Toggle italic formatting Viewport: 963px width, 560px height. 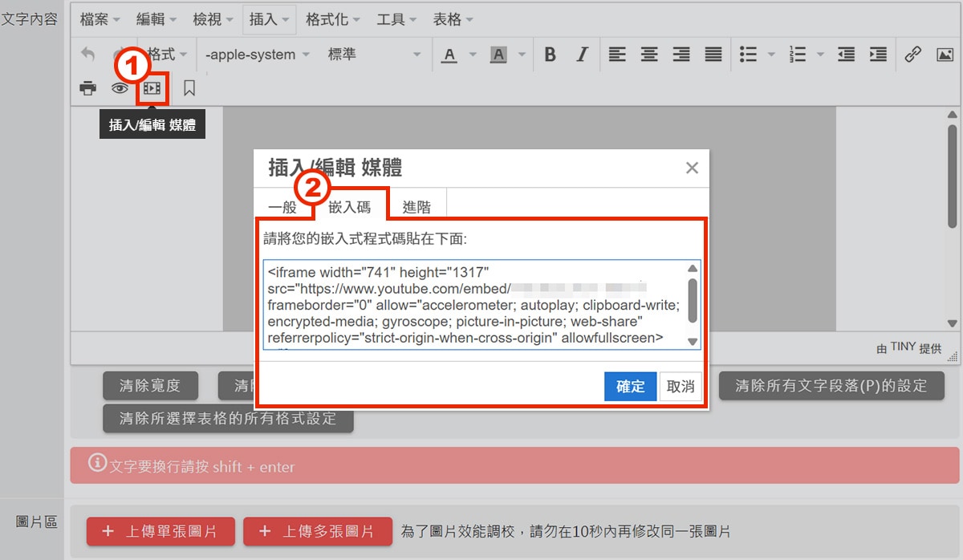[x=583, y=55]
